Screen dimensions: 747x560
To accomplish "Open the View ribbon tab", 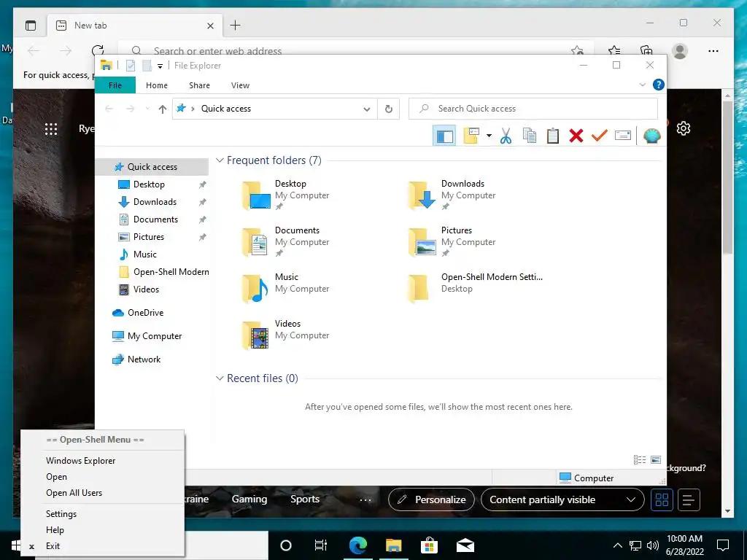I will (240, 85).
